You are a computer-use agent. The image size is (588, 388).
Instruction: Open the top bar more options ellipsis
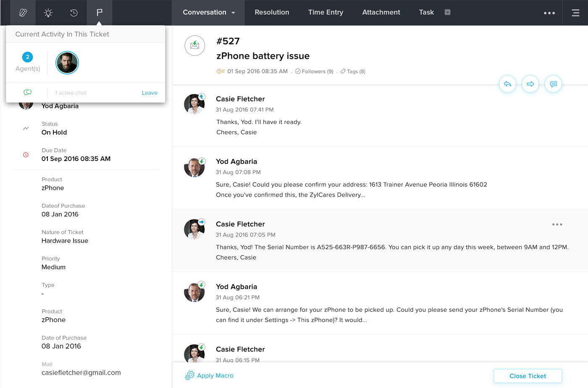click(549, 13)
